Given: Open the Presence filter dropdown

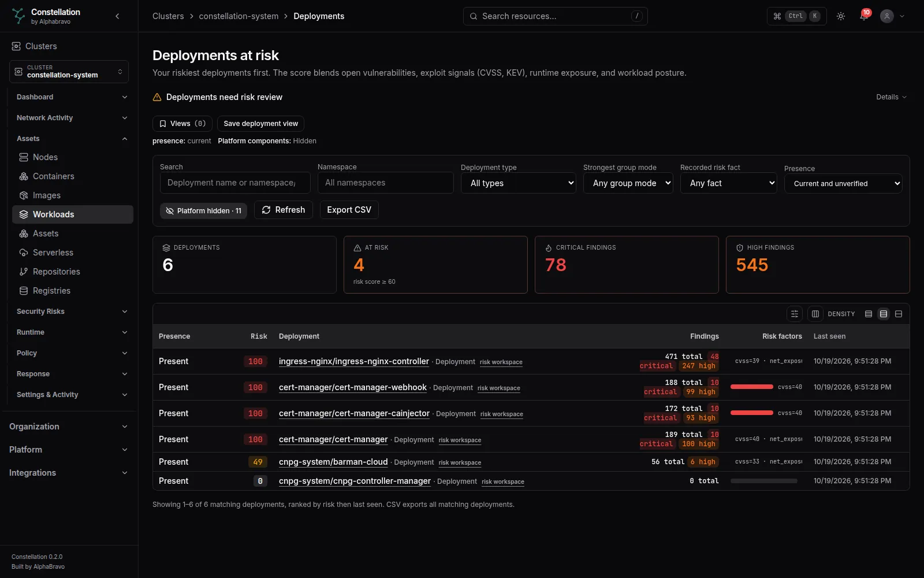Looking at the screenshot, I should coord(843,184).
